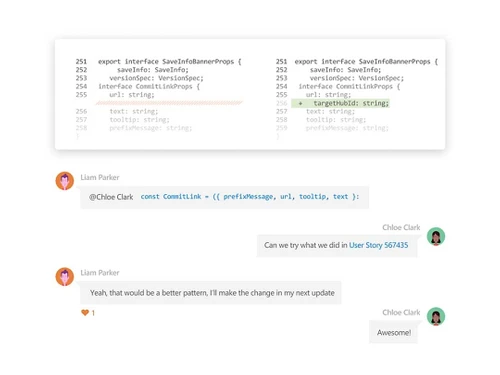Click Liam Parker's avatar beside the 'better pattern' message

click(x=65, y=276)
